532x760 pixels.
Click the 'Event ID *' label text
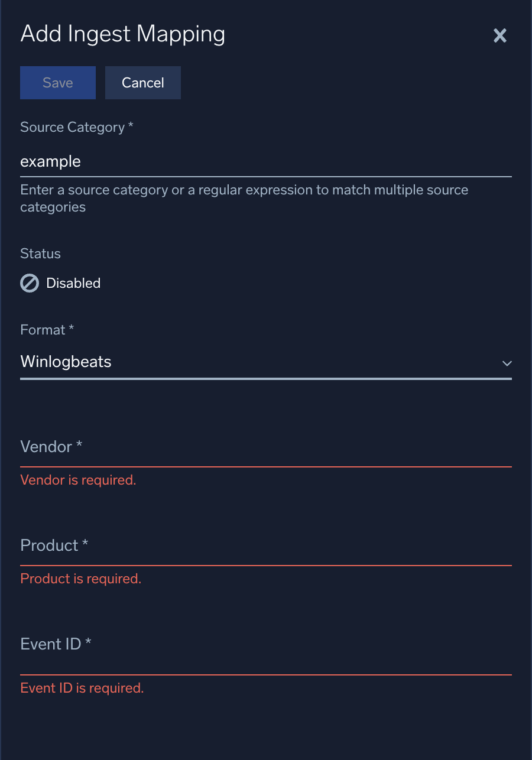coord(56,644)
